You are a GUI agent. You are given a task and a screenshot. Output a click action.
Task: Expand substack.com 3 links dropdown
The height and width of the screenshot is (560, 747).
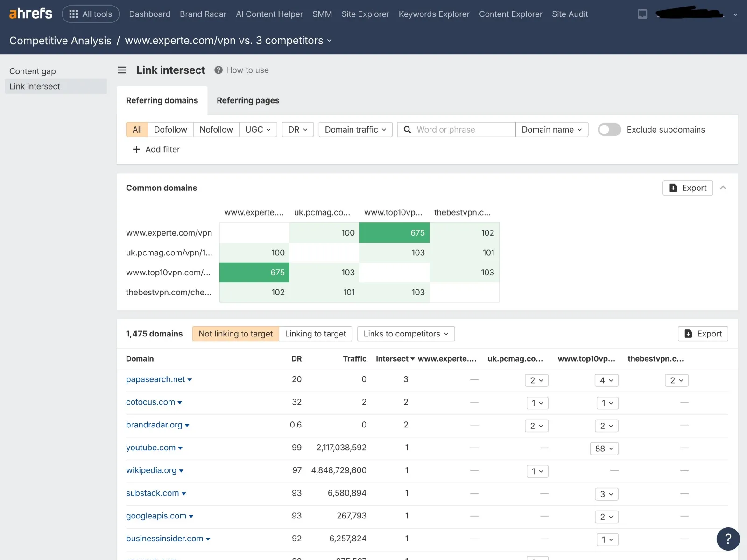point(606,494)
